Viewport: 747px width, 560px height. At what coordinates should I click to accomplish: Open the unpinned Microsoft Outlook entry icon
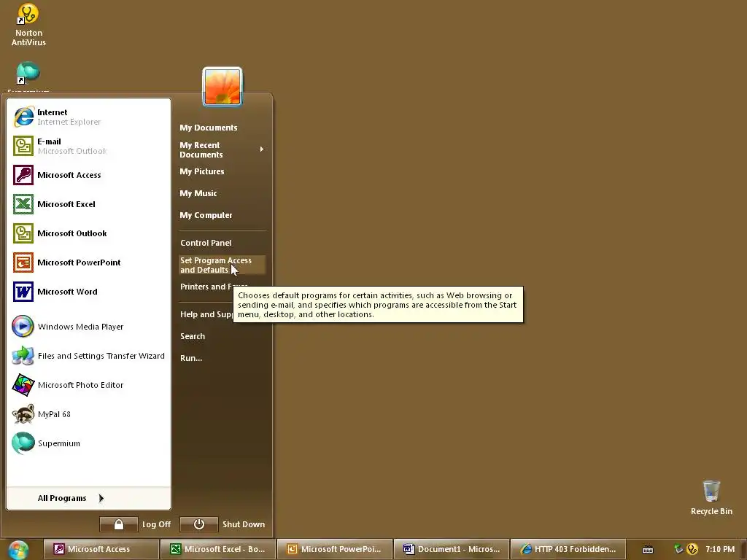tap(23, 233)
